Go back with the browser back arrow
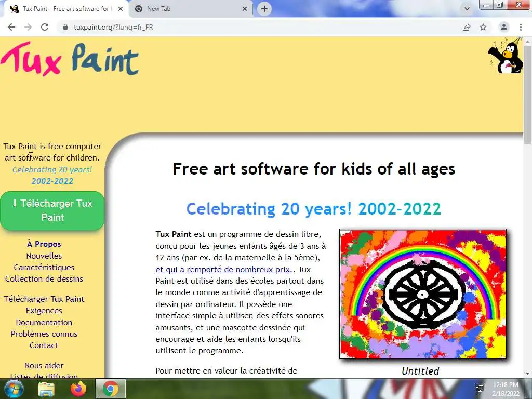 pos(11,27)
